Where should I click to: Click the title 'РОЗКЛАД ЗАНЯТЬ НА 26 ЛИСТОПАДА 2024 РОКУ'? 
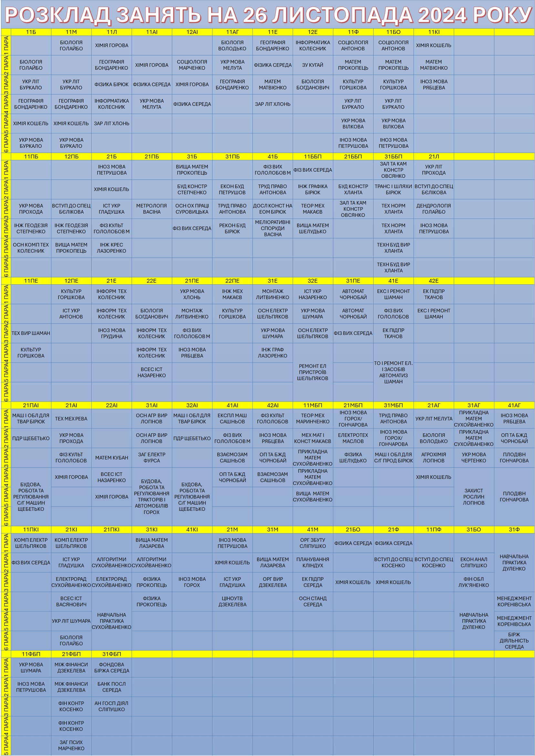click(x=268, y=15)
